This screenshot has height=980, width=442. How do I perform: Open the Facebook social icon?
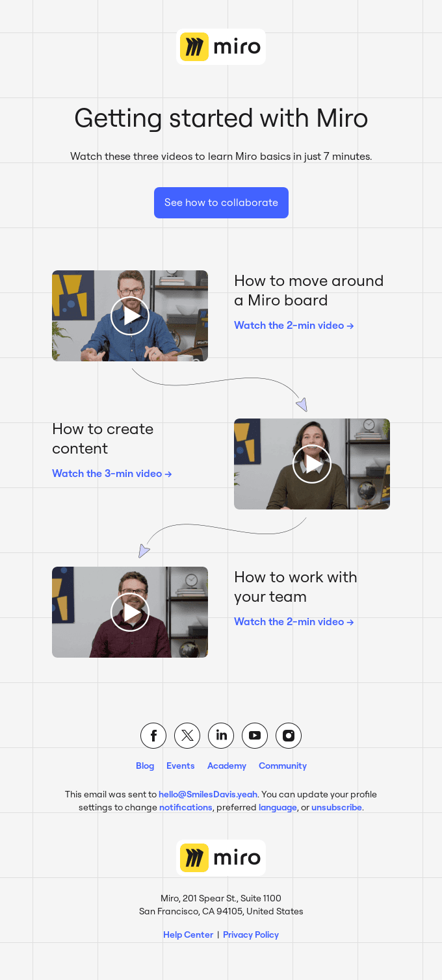[153, 736]
